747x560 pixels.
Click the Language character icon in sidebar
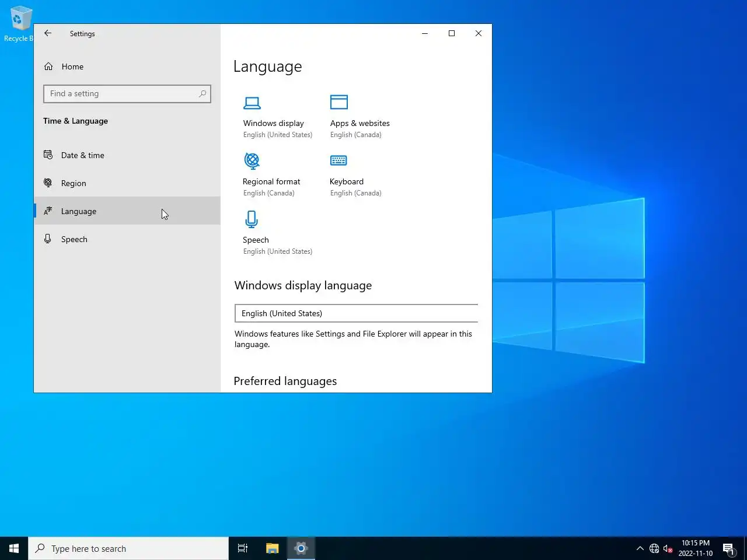point(48,211)
